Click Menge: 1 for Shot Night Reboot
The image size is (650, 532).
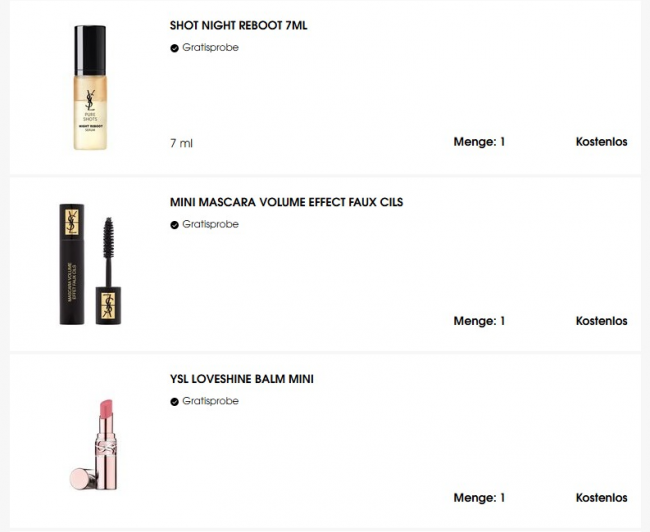479,142
